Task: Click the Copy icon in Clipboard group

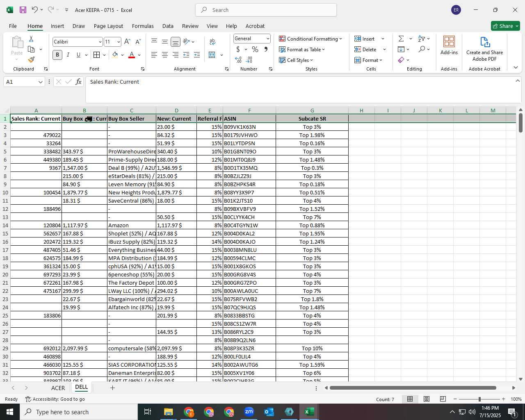Action: point(31,49)
